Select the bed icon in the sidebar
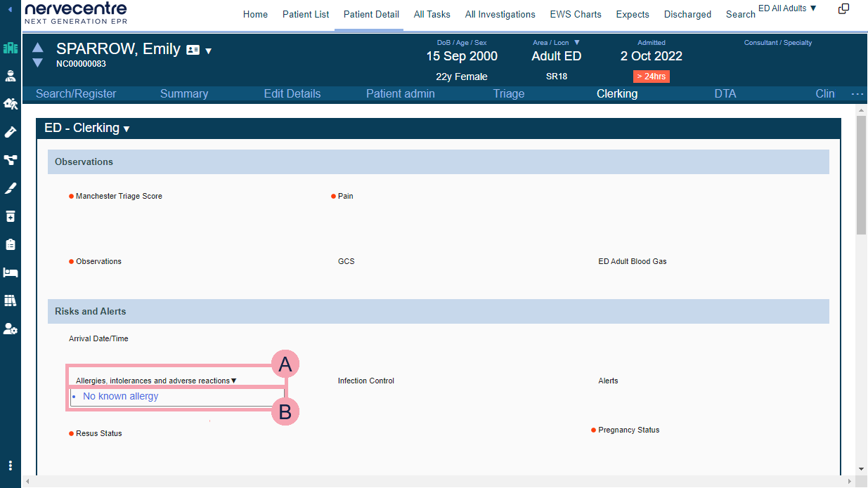Viewport: 868px width, 488px height. (10, 272)
